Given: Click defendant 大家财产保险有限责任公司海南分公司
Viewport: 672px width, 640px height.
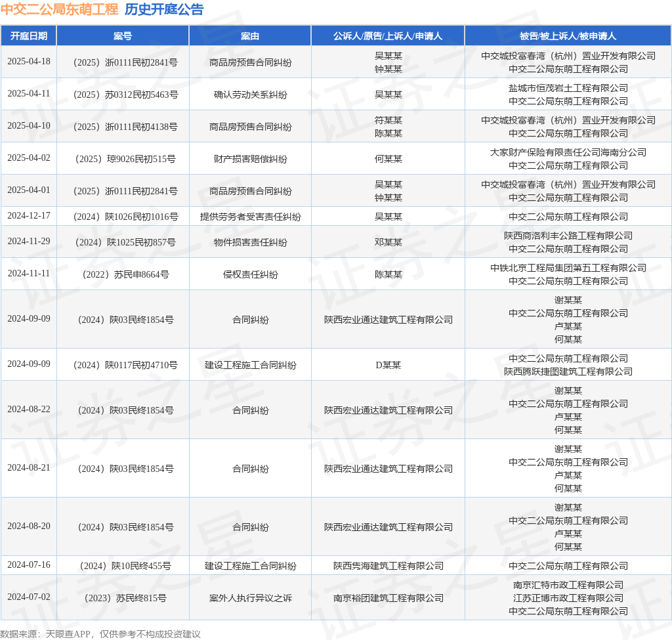Looking at the screenshot, I should (568, 152).
